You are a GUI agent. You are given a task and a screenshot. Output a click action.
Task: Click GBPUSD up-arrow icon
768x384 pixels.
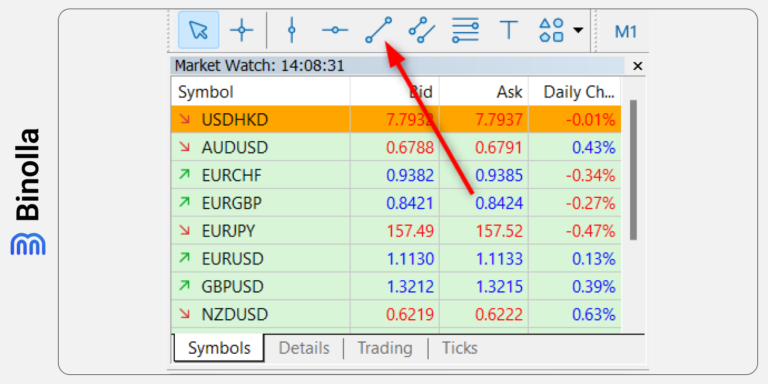[184, 285]
